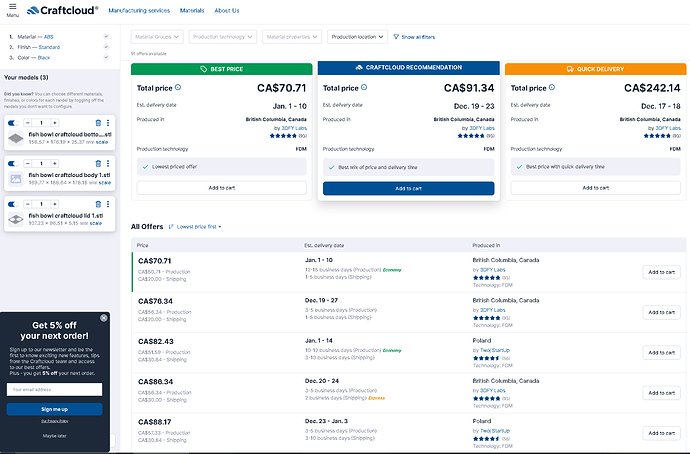Open 3DFY Labs link in Best Price card
The image size is (690, 454).
click(294, 128)
